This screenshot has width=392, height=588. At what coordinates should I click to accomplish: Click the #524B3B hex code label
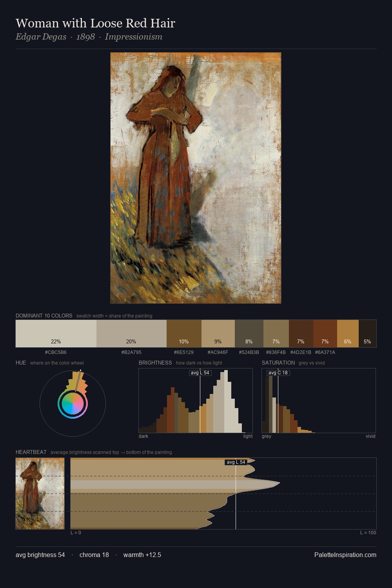[249, 352]
